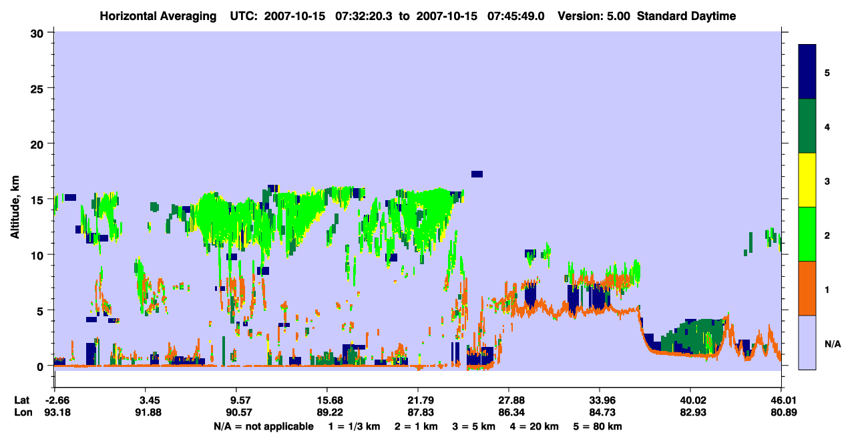The height and width of the screenshot is (445, 868).
Task: Click the 'Lat' axis row label
Action: click(21, 400)
